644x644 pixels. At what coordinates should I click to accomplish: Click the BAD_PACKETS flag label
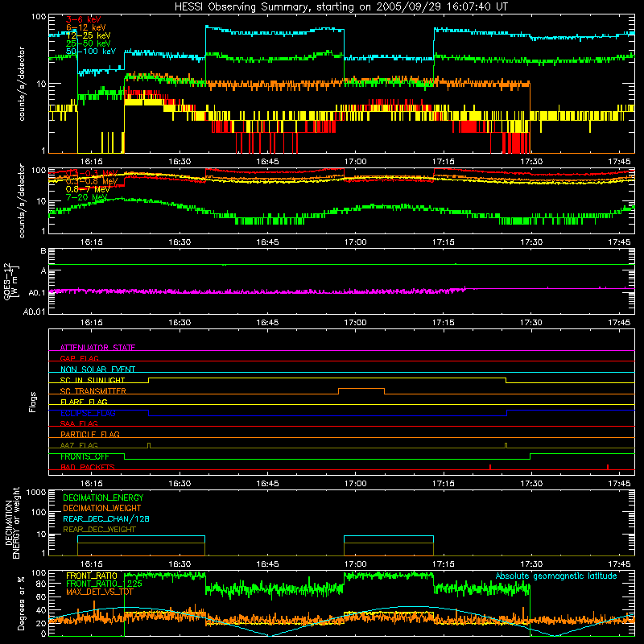tap(87, 467)
